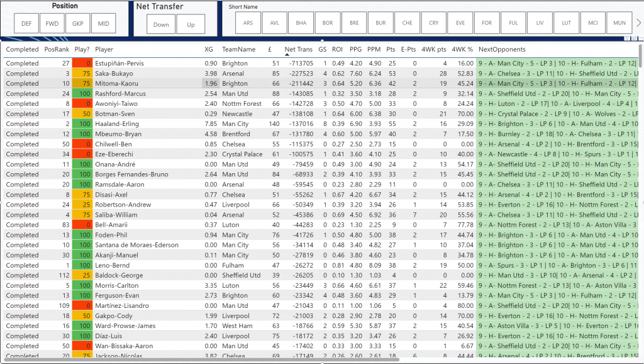This screenshot has width=644, height=364.
Task: Select the TeamName column header
Action: pos(238,49)
